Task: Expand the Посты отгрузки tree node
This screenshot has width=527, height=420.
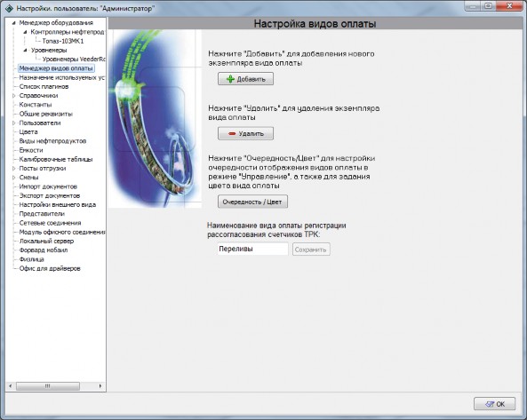Action: (14, 168)
